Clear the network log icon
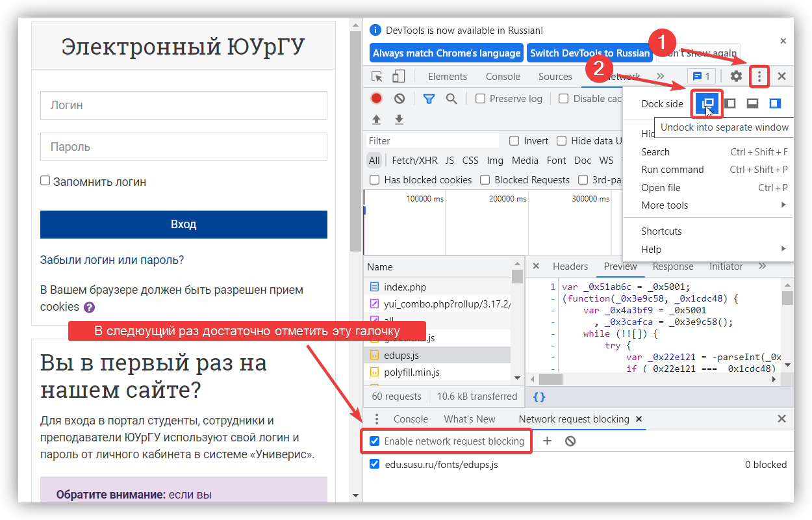Image resolution: width=812 pixels, height=520 pixels. point(400,99)
